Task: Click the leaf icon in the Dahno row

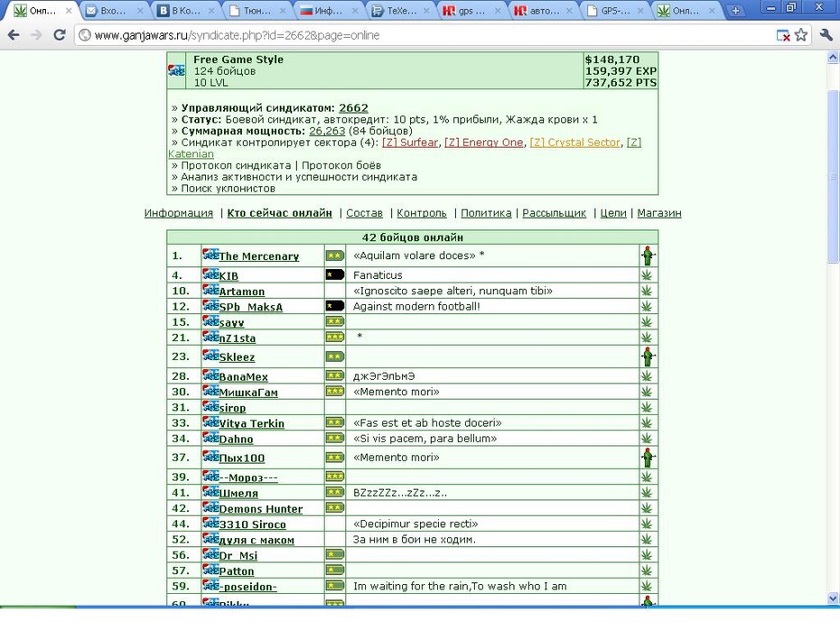Action: point(647,439)
